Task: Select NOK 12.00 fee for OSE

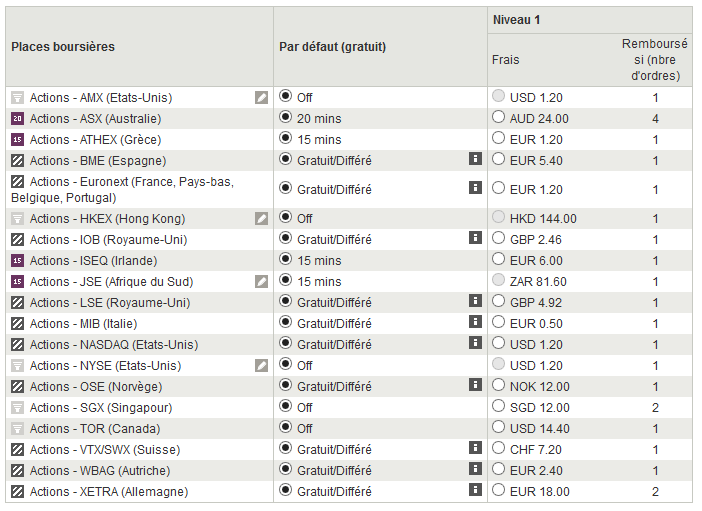Action: (x=500, y=386)
